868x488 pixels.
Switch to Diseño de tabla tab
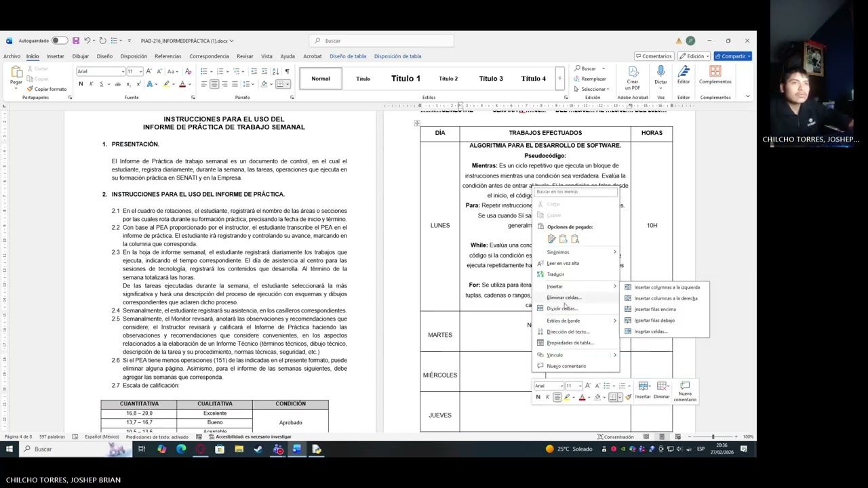348,56
